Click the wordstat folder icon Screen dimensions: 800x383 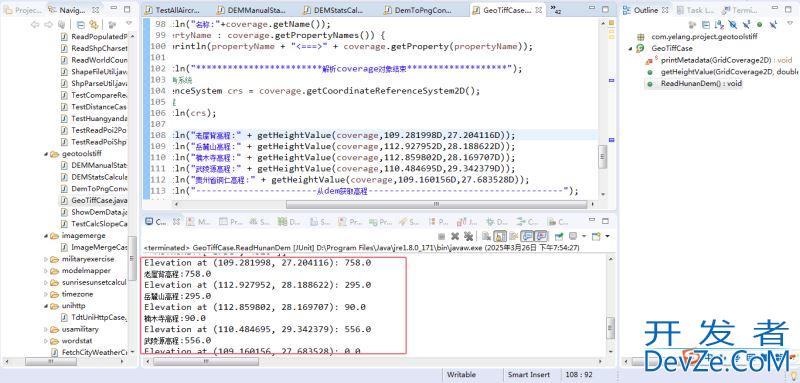tap(55, 341)
